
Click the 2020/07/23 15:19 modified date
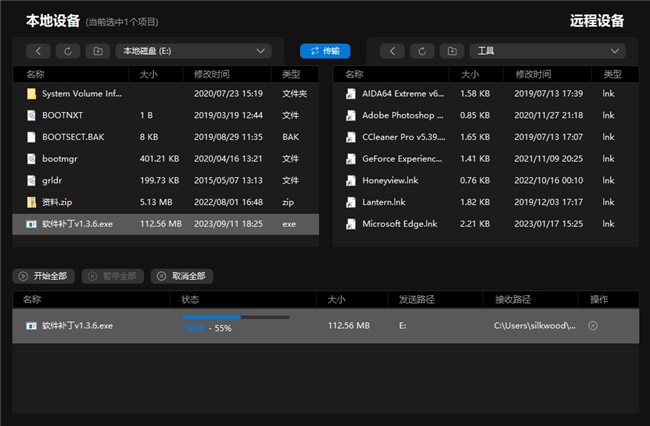(228, 94)
